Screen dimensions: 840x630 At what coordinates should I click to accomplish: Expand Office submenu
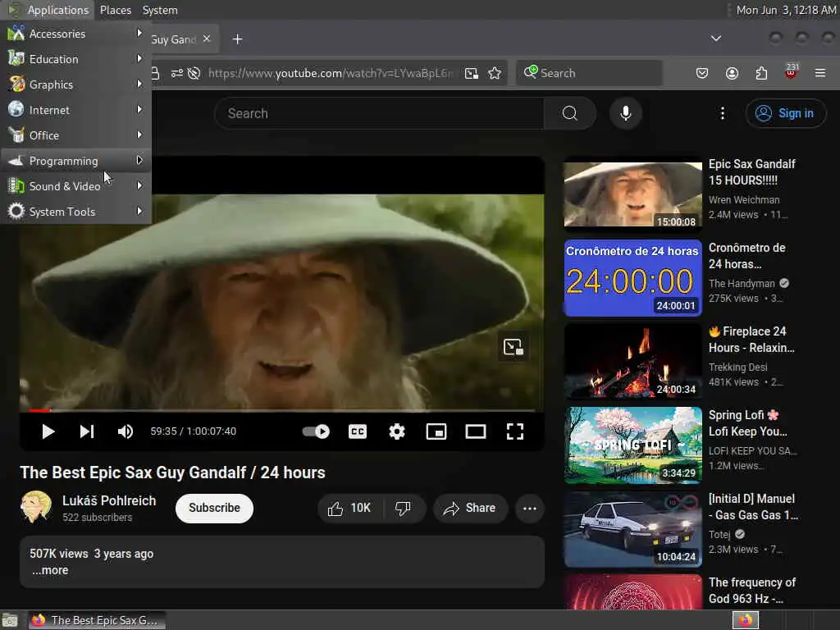point(76,135)
